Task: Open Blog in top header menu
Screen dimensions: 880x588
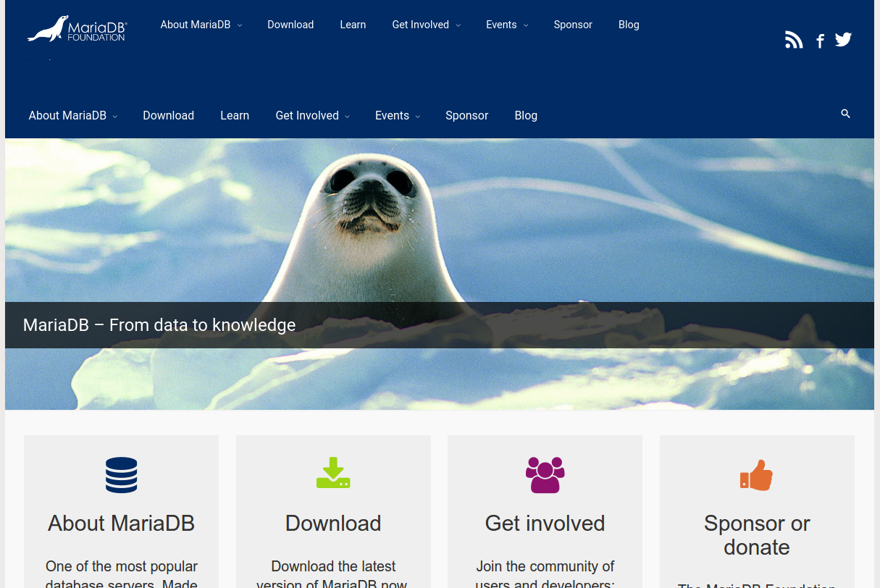Action: pyautogui.click(x=629, y=25)
